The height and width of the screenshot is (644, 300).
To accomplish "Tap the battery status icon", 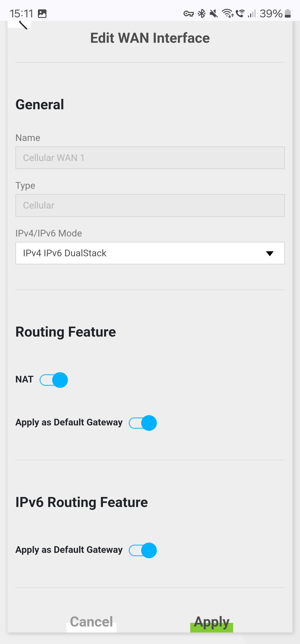I will (x=288, y=14).
